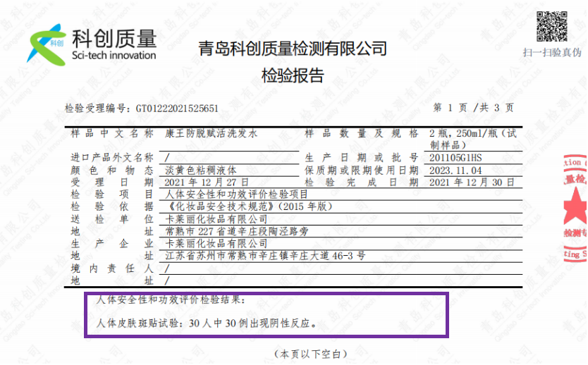Click the page indicator 第 1 页 /共 3 页
Viewport: 588px width, 365px height.
click(x=473, y=108)
